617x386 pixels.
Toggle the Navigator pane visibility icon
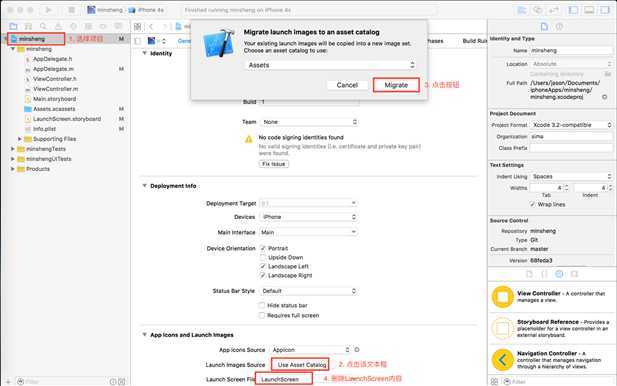point(574,10)
